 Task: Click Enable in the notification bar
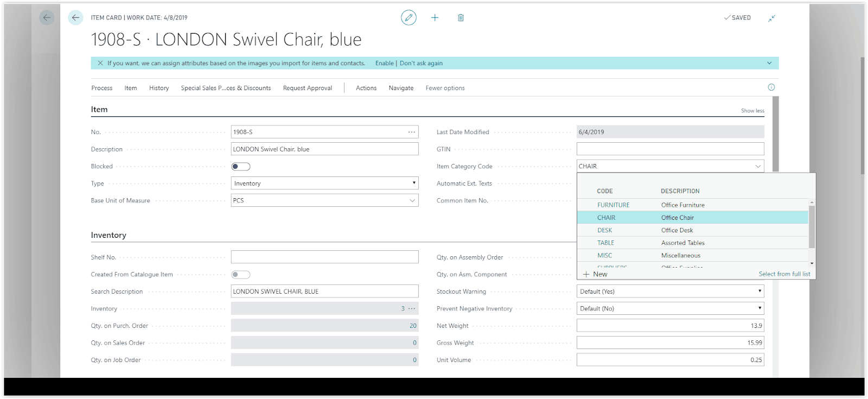[x=385, y=63]
